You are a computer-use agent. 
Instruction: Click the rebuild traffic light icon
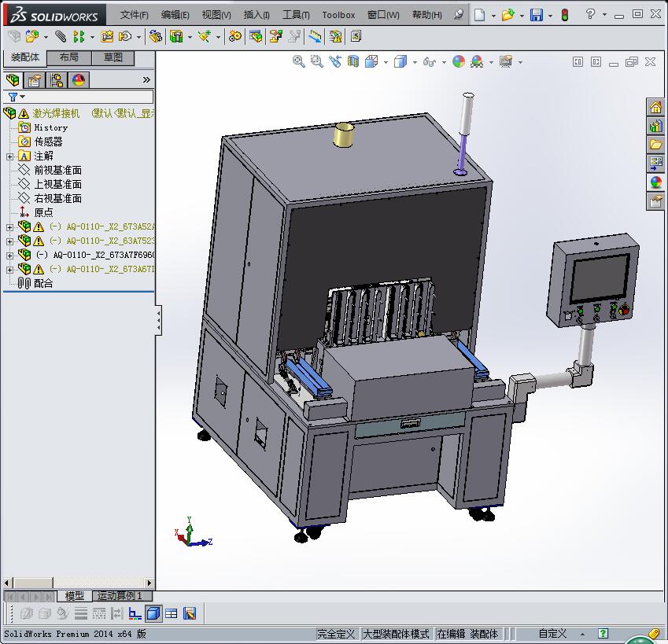pyautogui.click(x=564, y=15)
